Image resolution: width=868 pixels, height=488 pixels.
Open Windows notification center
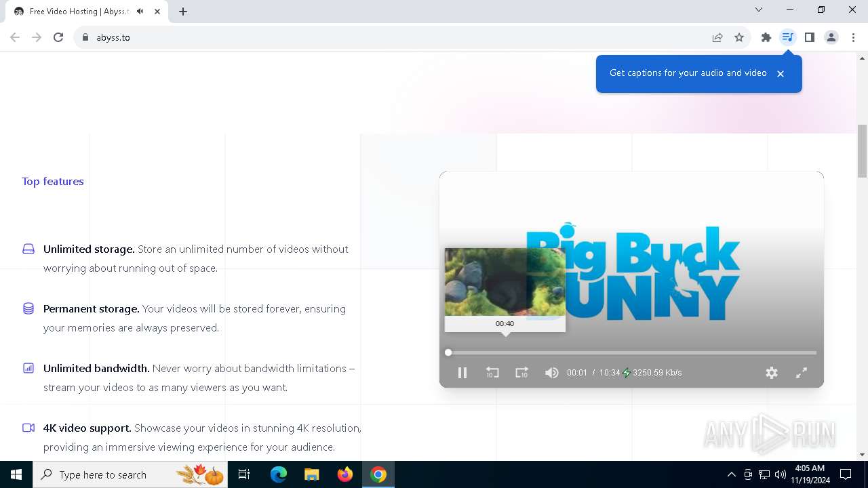[846, 474]
